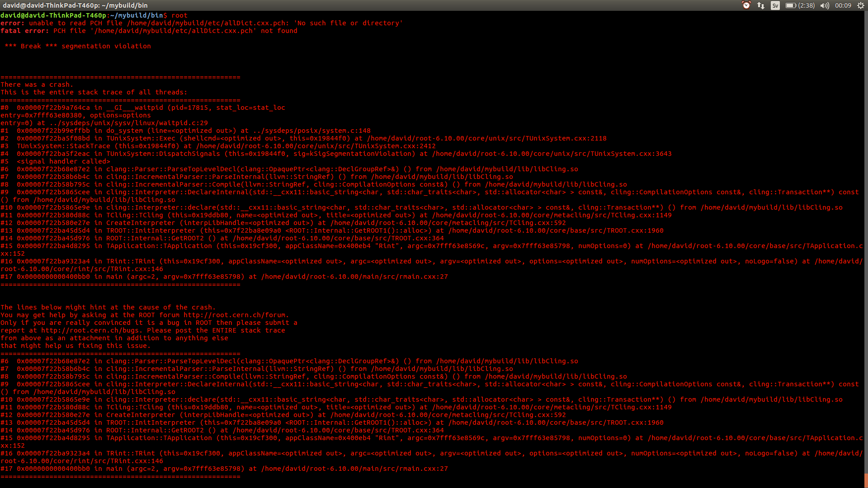Viewport: 868px width, 488px height.
Task: Open the 00:09 clock calendar menu
Action: pos(843,5)
